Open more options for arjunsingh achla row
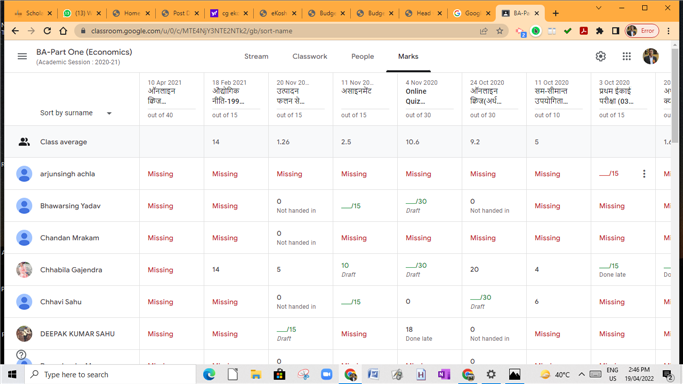683x384 pixels. pos(644,174)
